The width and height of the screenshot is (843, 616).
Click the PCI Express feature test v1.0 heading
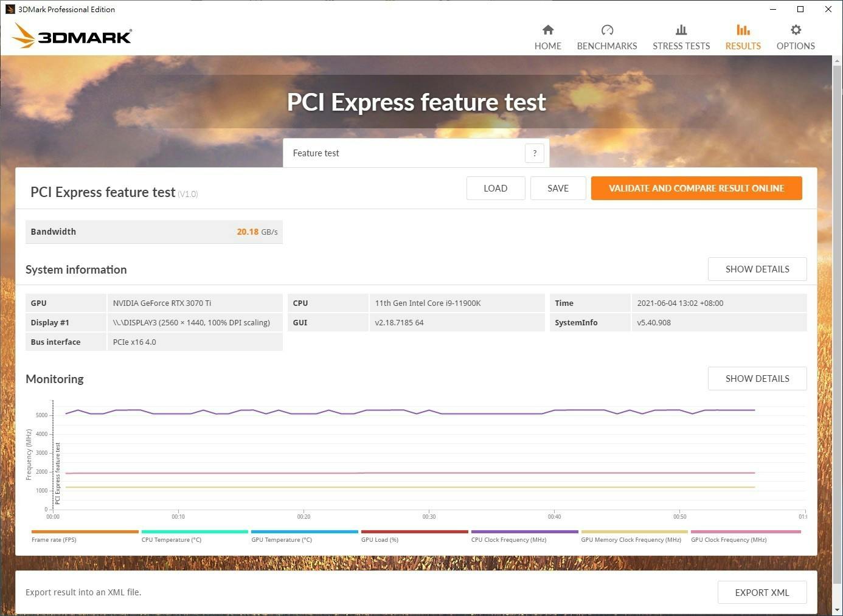tap(114, 192)
